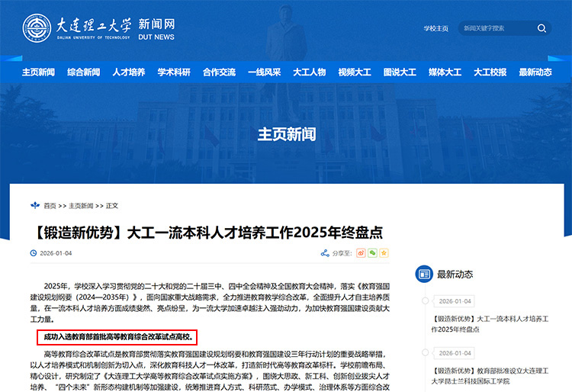The height and width of the screenshot is (392, 572).
Task: Click the clock icon beside article date
Action: 33,253
